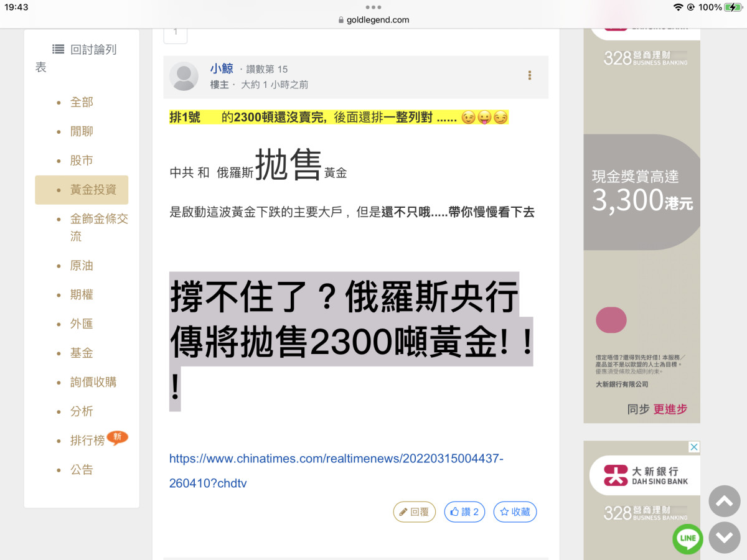Open the 閒聊 category
The height and width of the screenshot is (560, 747).
point(82,131)
